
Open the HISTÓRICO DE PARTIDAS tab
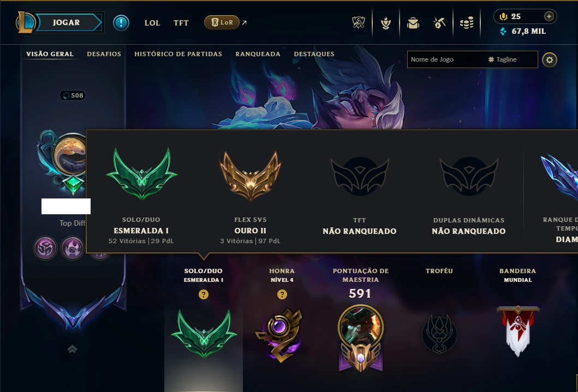click(x=178, y=54)
